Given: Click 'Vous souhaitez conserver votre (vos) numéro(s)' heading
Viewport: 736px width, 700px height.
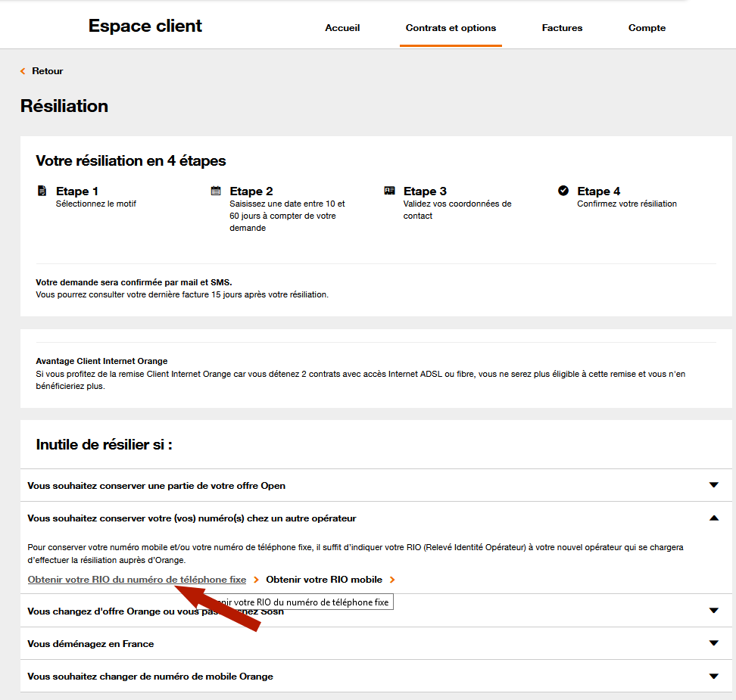Looking at the screenshot, I should (192, 518).
